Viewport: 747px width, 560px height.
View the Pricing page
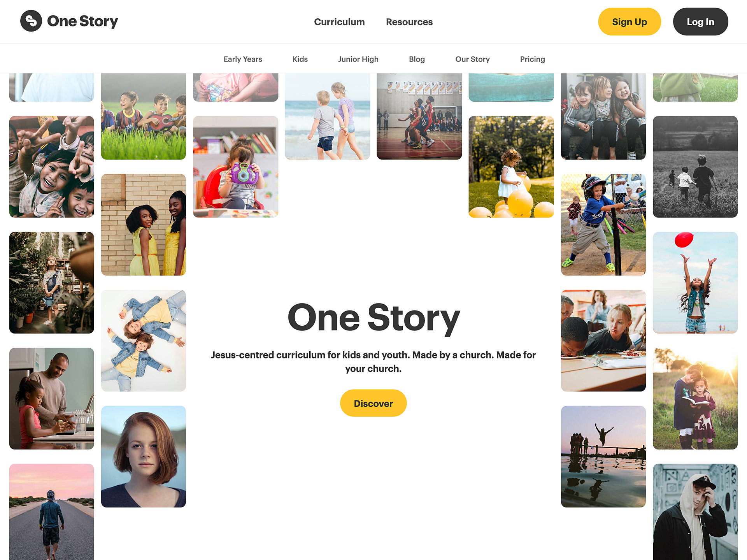[532, 59]
